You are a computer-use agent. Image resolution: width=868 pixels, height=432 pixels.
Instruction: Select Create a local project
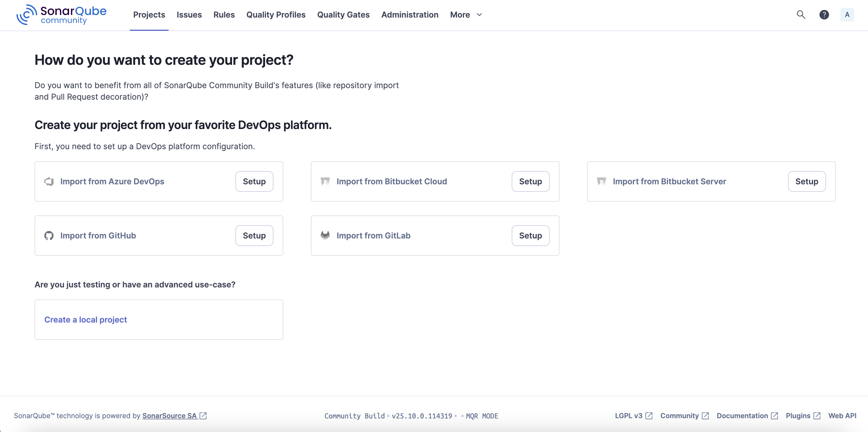(85, 319)
